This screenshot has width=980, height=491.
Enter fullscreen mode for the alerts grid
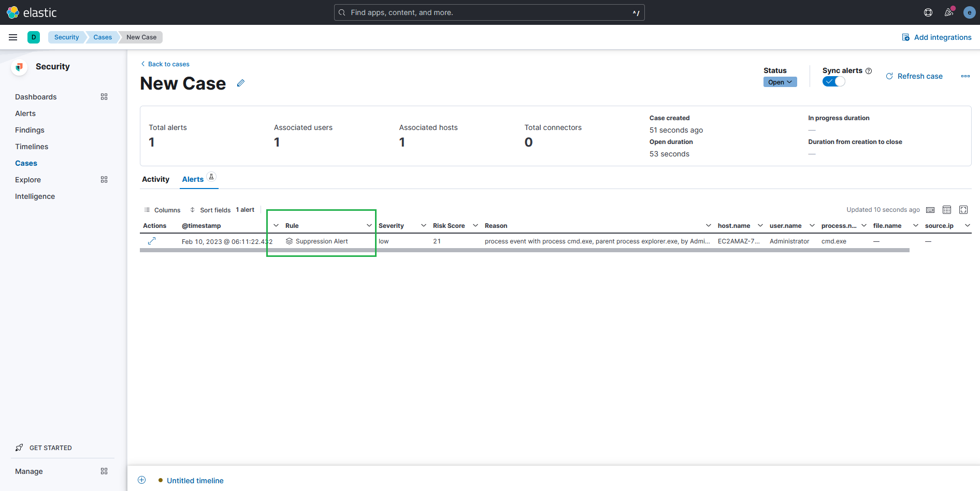point(963,209)
